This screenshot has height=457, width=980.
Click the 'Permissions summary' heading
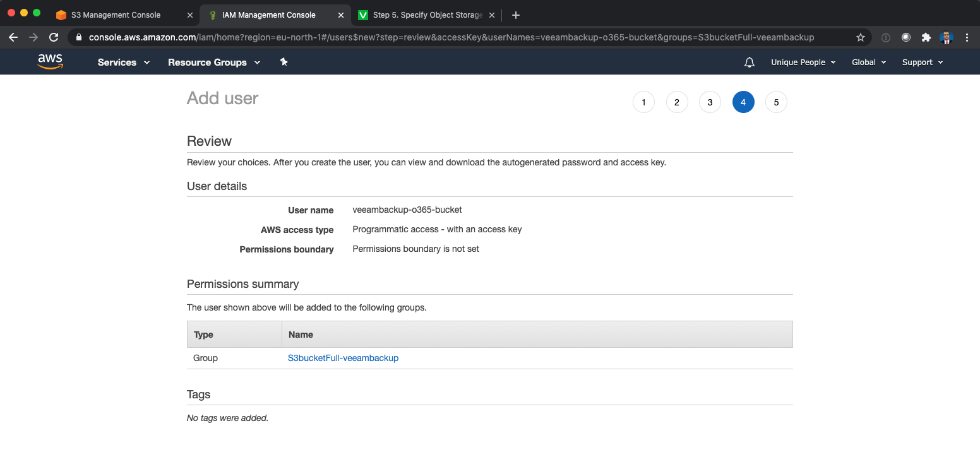click(x=242, y=284)
